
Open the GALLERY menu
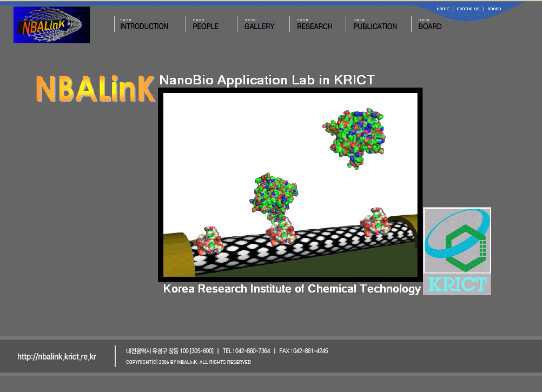click(x=259, y=26)
